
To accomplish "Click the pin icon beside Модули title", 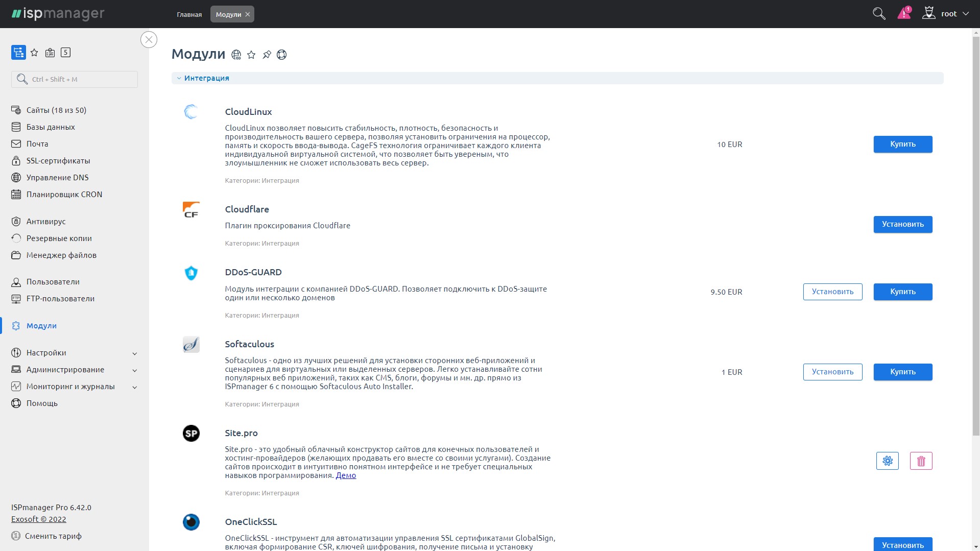I will click(267, 55).
